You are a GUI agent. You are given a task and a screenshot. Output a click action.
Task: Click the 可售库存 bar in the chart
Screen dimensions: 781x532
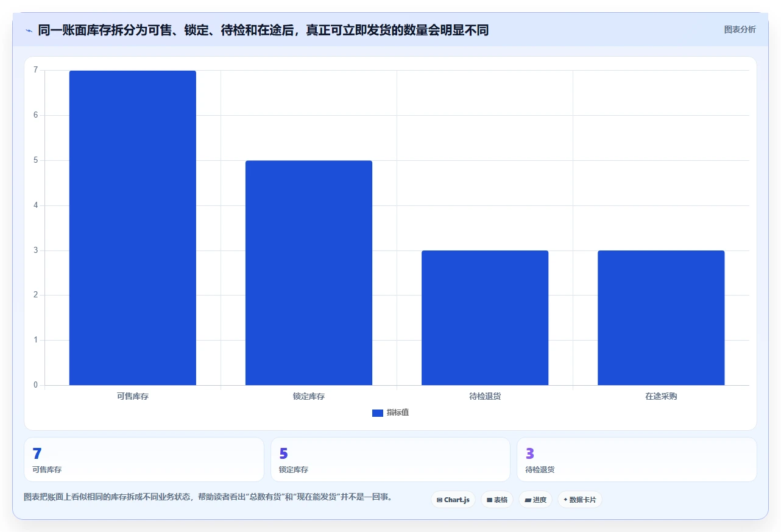[x=133, y=228]
